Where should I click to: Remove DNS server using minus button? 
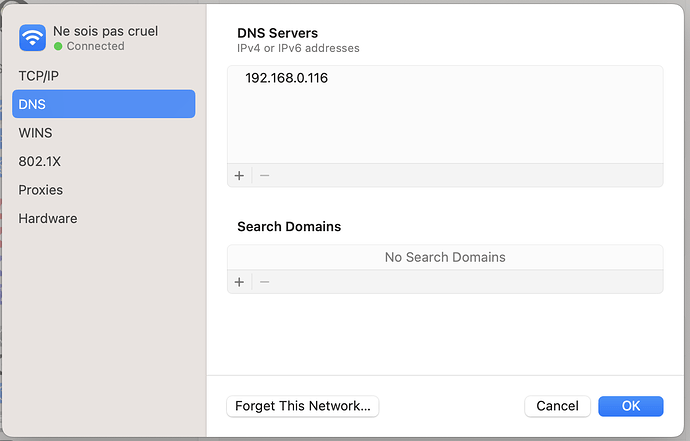(264, 175)
